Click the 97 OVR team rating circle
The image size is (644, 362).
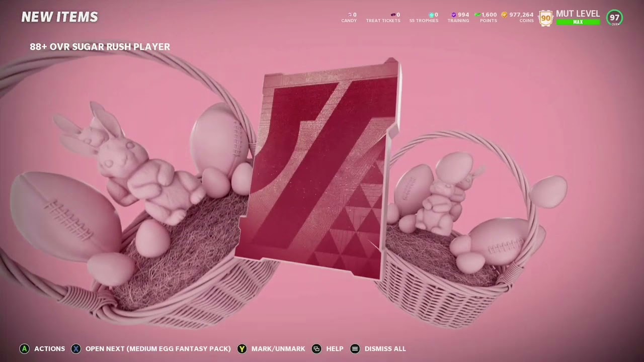[x=614, y=18]
